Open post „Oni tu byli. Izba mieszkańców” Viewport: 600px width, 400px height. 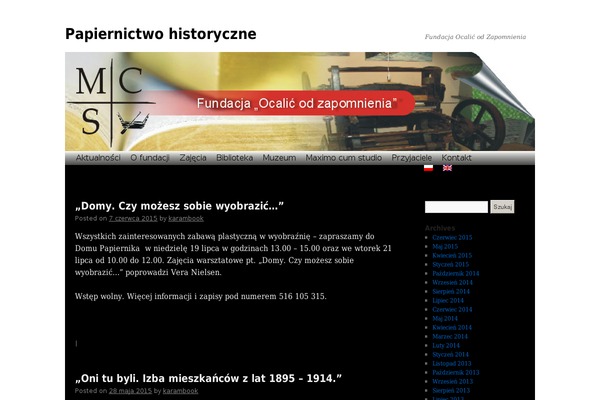point(208,378)
